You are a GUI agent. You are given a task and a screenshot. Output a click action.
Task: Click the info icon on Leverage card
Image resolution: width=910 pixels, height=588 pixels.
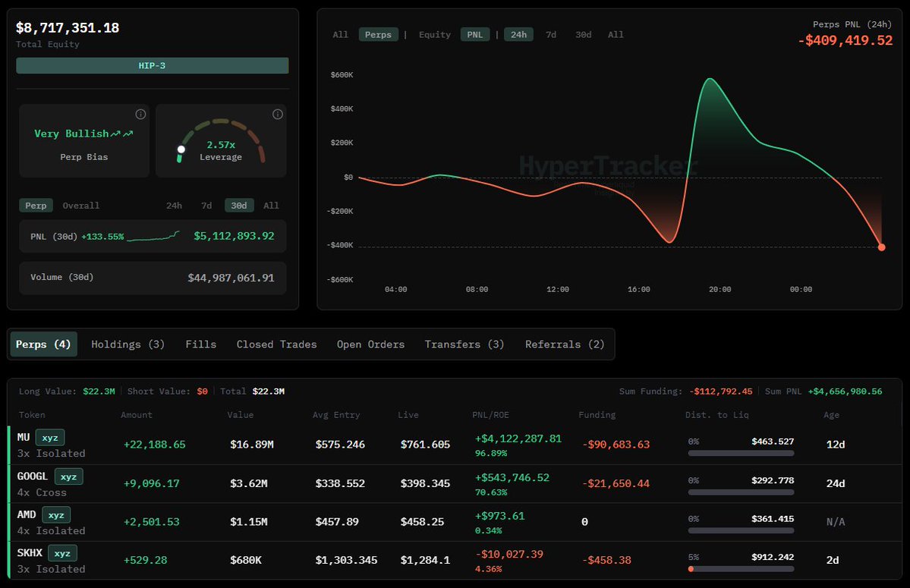pyautogui.click(x=278, y=115)
